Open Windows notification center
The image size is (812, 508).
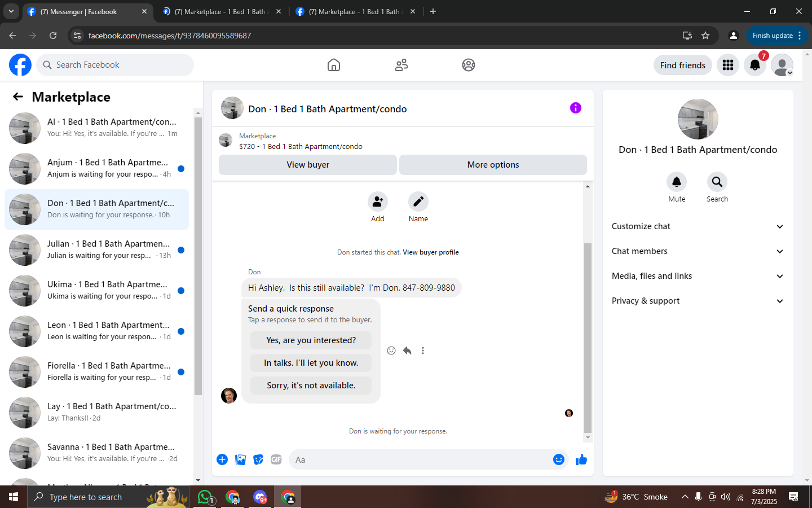[x=793, y=497]
